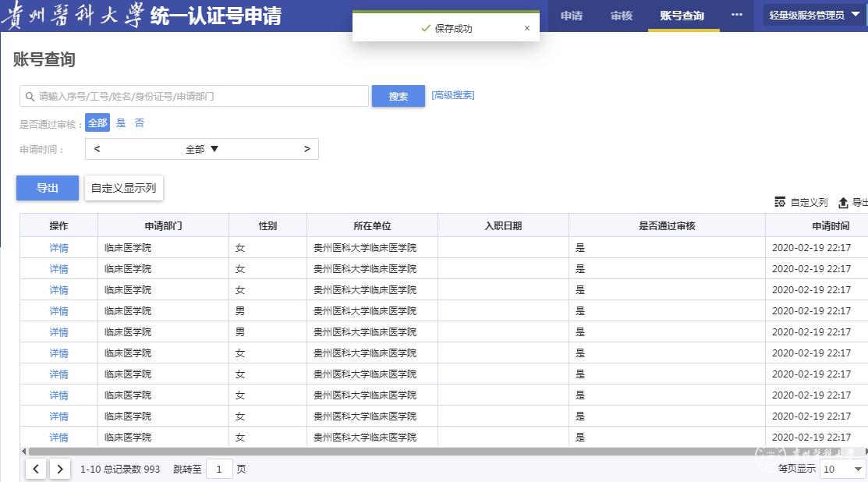Image resolution: width=868 pixels, height=482 pixels.
Task: Click the more options ellipsis in header
Action: point(736,15)
